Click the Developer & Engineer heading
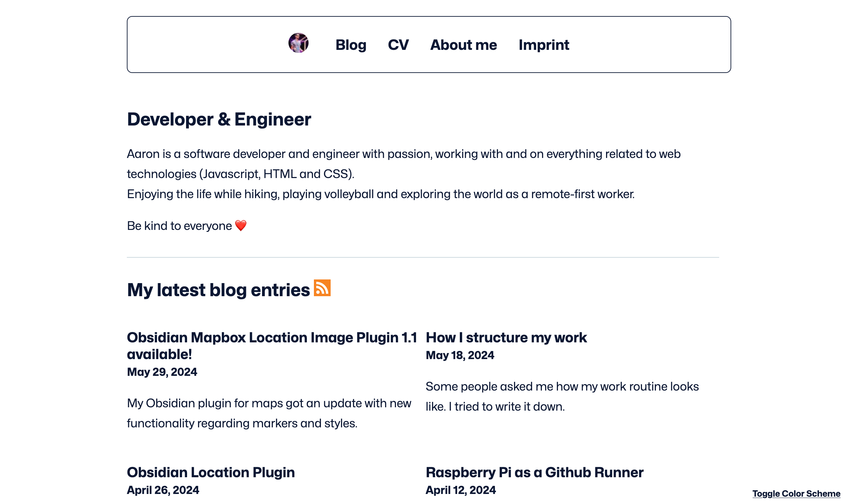The width and height of the screenshot is (846, 504). tap(219, 119)
